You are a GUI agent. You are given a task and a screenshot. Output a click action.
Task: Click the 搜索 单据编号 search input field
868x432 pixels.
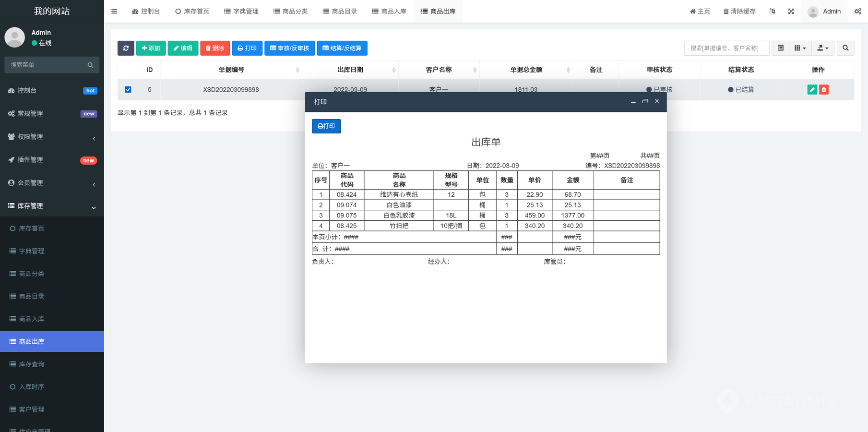[726, 48]
